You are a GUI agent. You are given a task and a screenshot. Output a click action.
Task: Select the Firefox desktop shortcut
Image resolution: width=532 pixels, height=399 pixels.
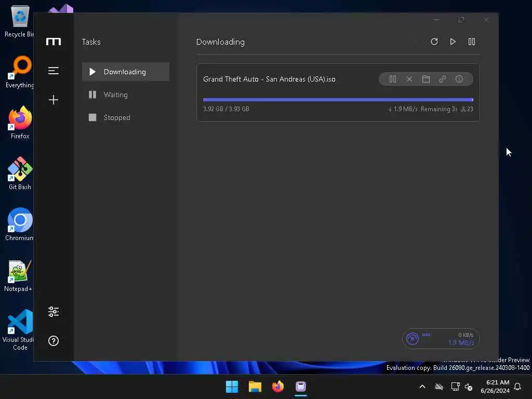pos(20,123)
